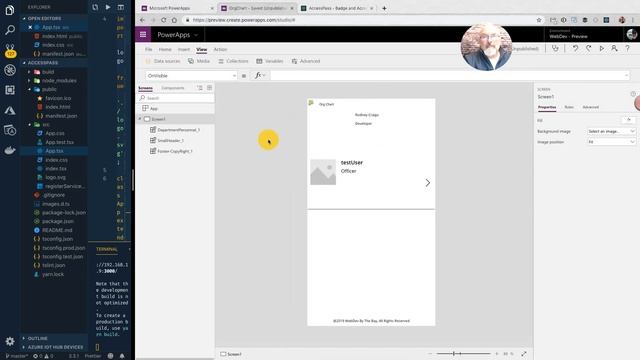Open Advanced in View ribbon
Image resolution: width=640 pixels, height=360 pixels.
(306, 61)
